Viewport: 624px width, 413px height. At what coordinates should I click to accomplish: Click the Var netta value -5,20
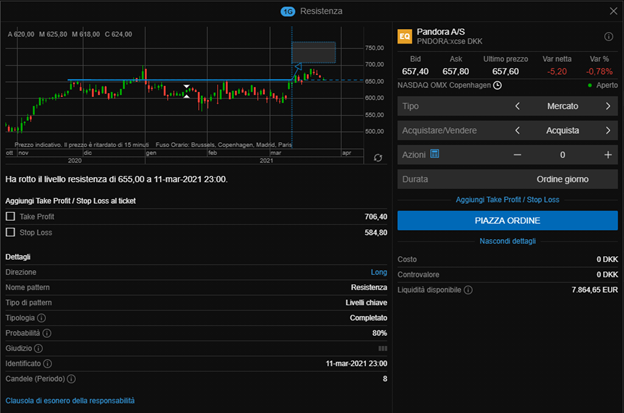557,72
